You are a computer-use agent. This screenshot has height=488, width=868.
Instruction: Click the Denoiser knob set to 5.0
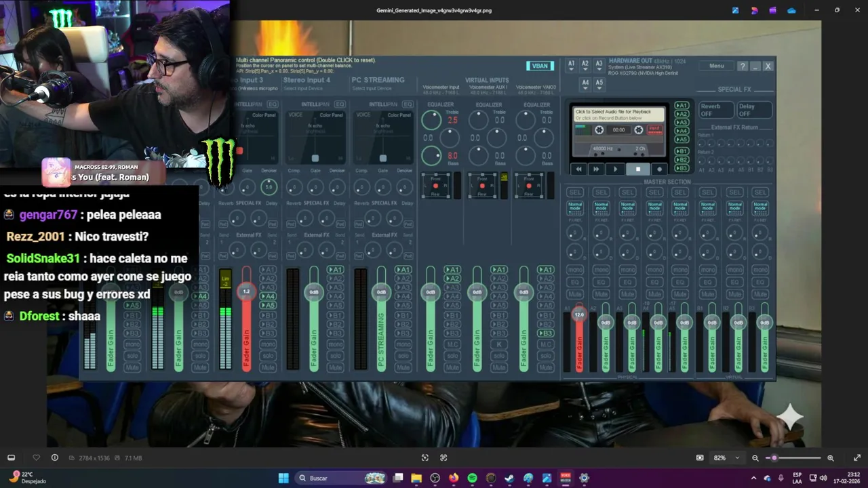click(269, 187)
